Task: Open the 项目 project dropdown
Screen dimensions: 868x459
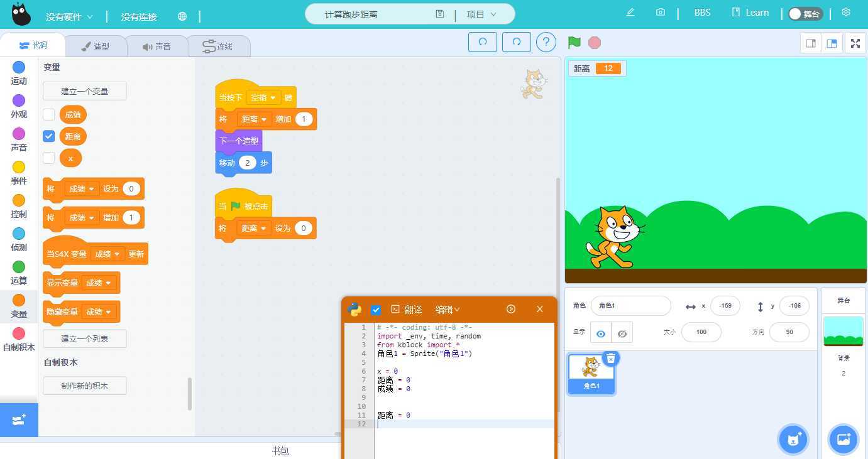Action: click(x=481, y=14)
